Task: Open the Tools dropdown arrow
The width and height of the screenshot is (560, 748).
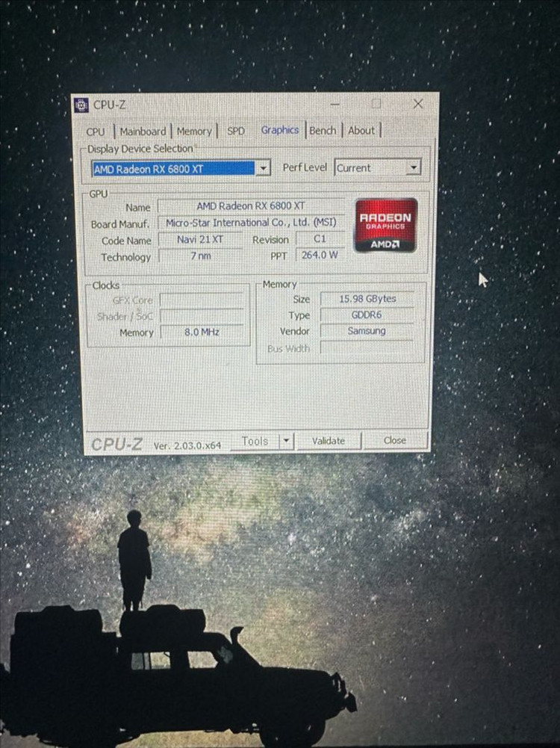Action: tap(285, 442)
